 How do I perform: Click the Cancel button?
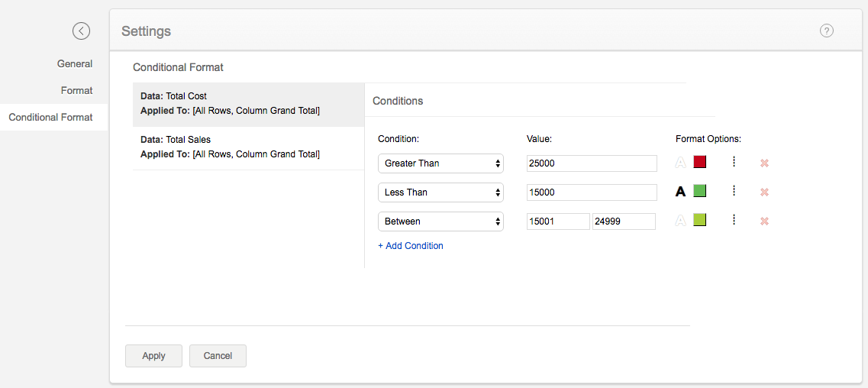218,356
